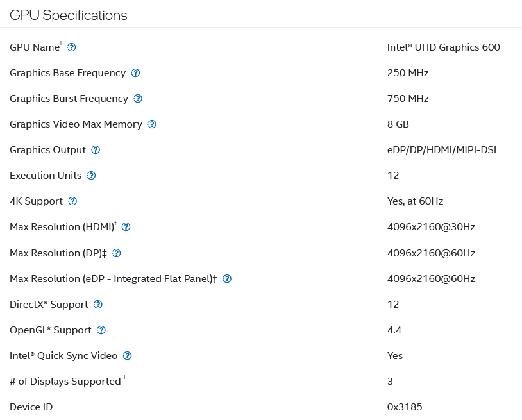
Task: Click the 'Yes, at 60Hz' 4K value
Action: click(415, 201)
